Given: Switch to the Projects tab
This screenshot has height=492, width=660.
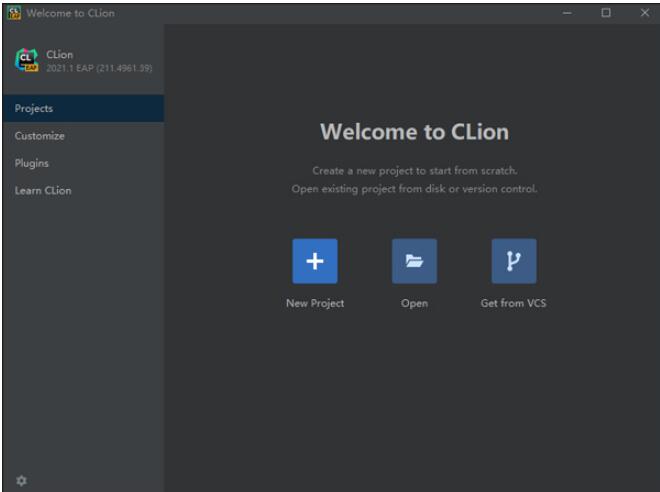Looking at the screenshot, I should pyautogui.click(x=34, y=108).
